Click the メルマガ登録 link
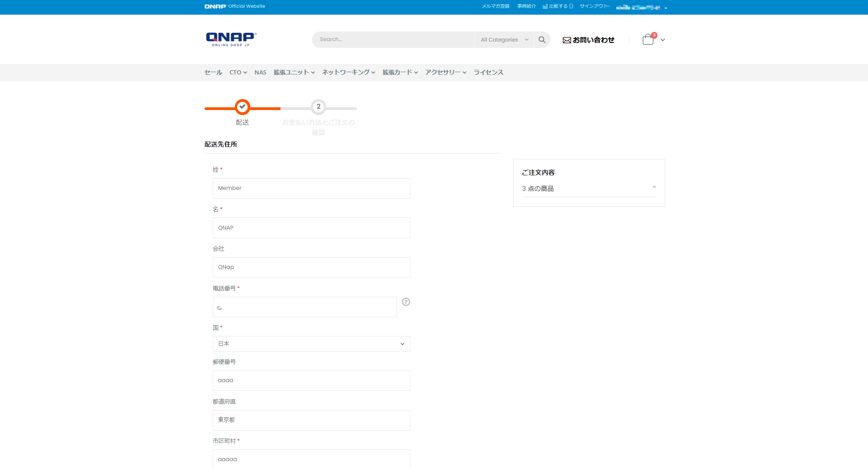The height and width of the screenshot is (468, 868). pos(496,6)
